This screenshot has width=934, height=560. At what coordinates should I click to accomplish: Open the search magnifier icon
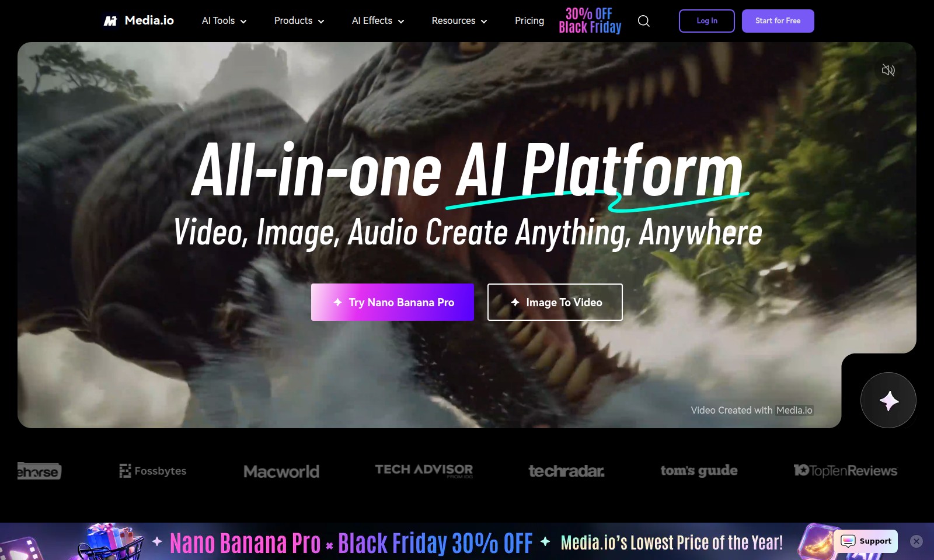644,21
